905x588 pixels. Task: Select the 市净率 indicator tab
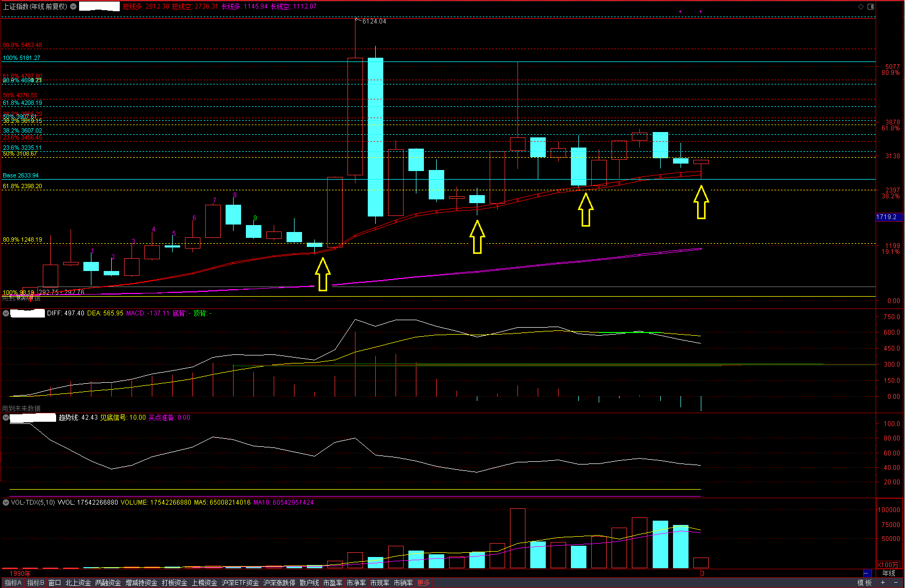[x=356, y=583]
